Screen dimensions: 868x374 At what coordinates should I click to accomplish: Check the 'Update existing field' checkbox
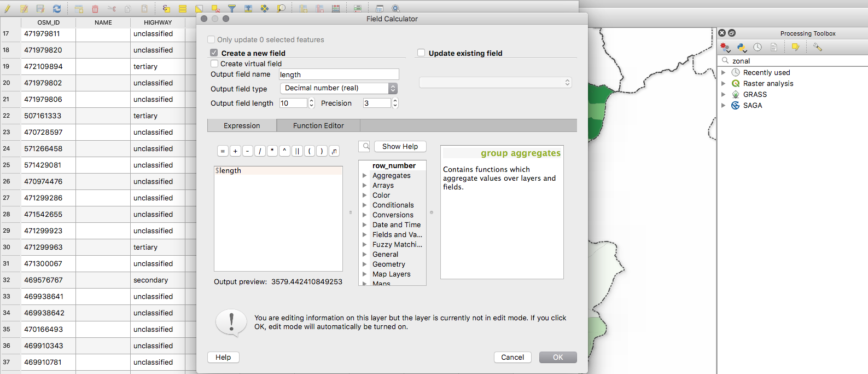click(x=421, y=53)
